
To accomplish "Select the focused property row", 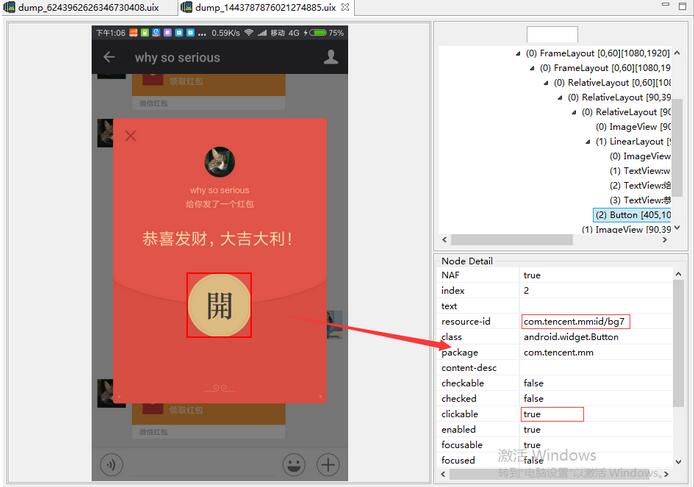I will [555, 460].
